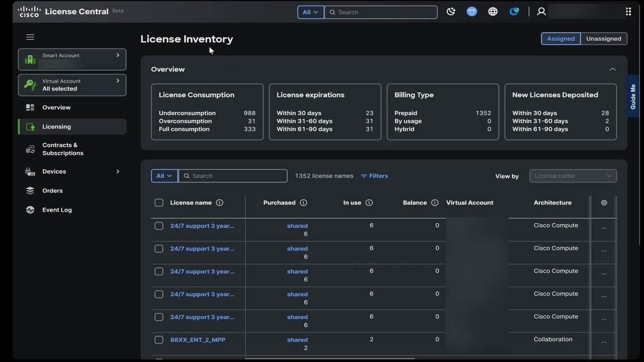This screenshot has height=362, width=644.
Task: Open row actions for 88XX_ENT_2_MPP
Action: tap(604, 342)
